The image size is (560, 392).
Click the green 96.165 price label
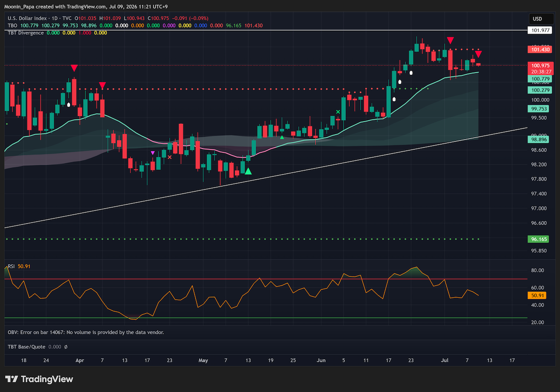click(540, 239)
